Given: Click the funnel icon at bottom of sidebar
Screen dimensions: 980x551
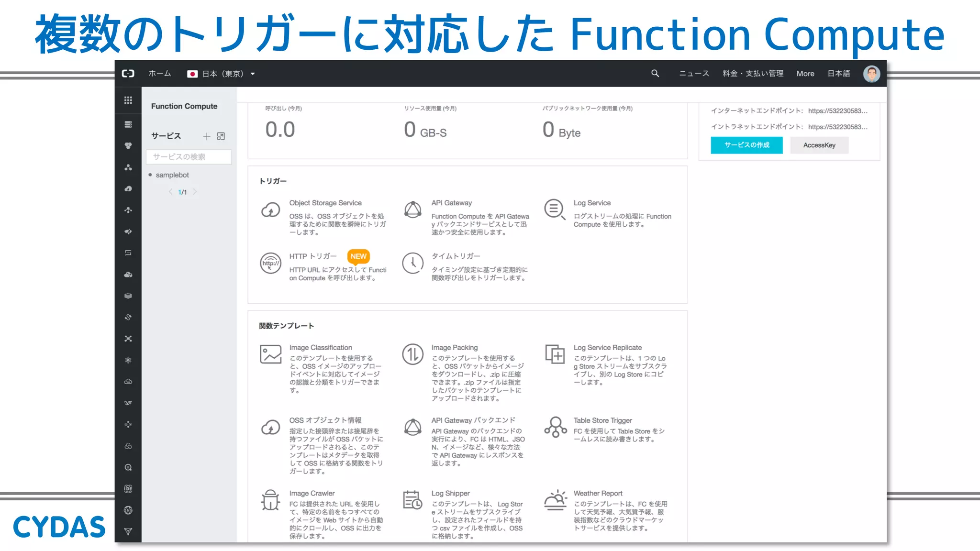Looking at the screenshot, I should click(x=128, y=531).
